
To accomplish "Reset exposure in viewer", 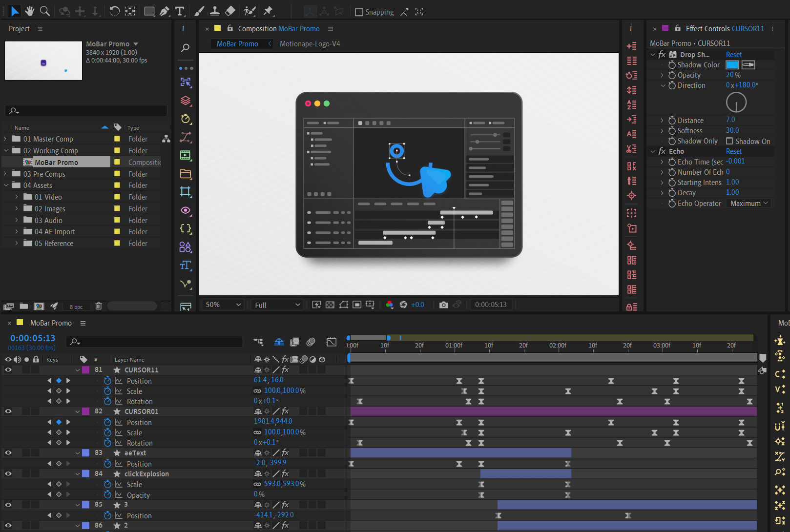I will (403, 305).
